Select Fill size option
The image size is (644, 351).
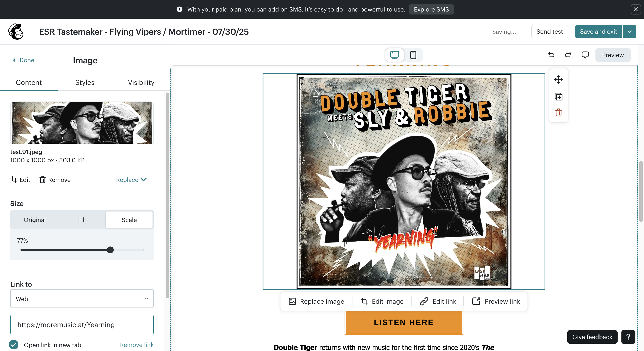82,220
